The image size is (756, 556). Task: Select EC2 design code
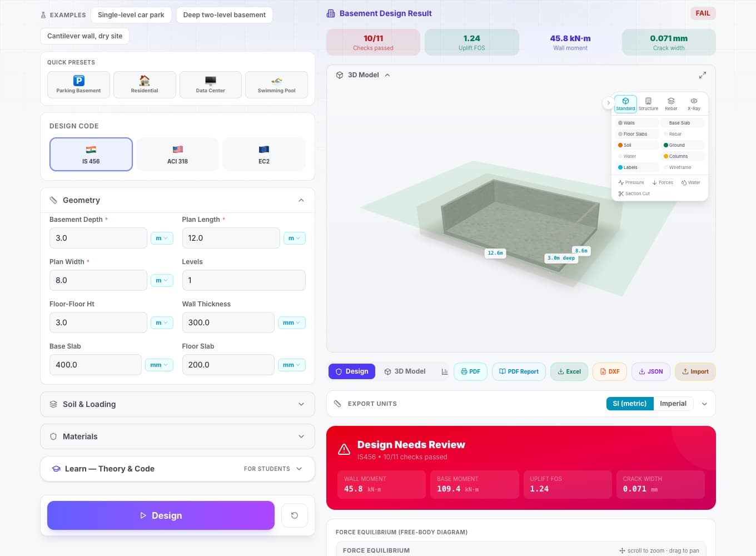[x=264, y=154]
